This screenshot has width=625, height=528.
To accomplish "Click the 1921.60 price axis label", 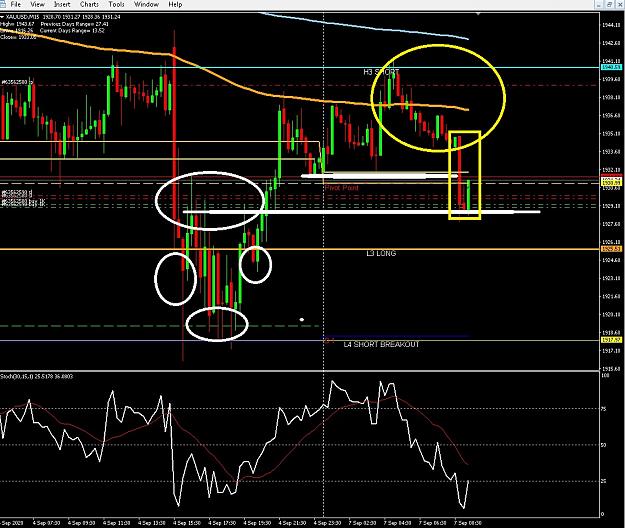I will pos(612,296).
